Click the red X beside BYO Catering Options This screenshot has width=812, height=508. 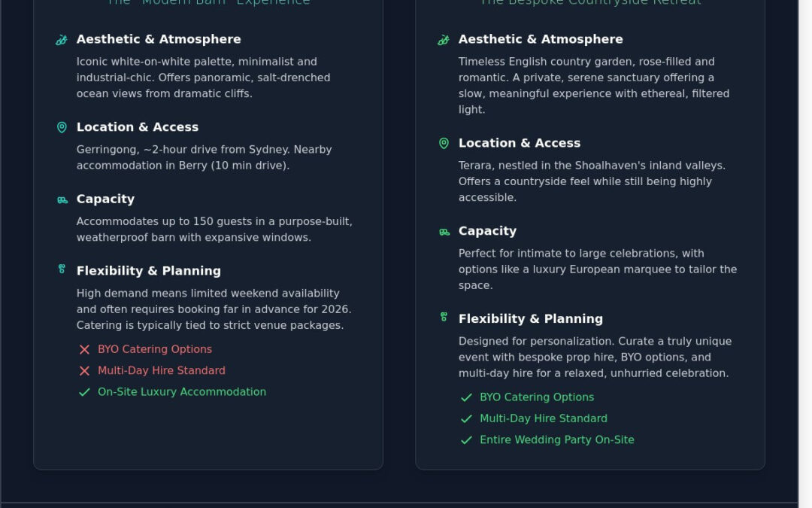[x=84, y=350]
